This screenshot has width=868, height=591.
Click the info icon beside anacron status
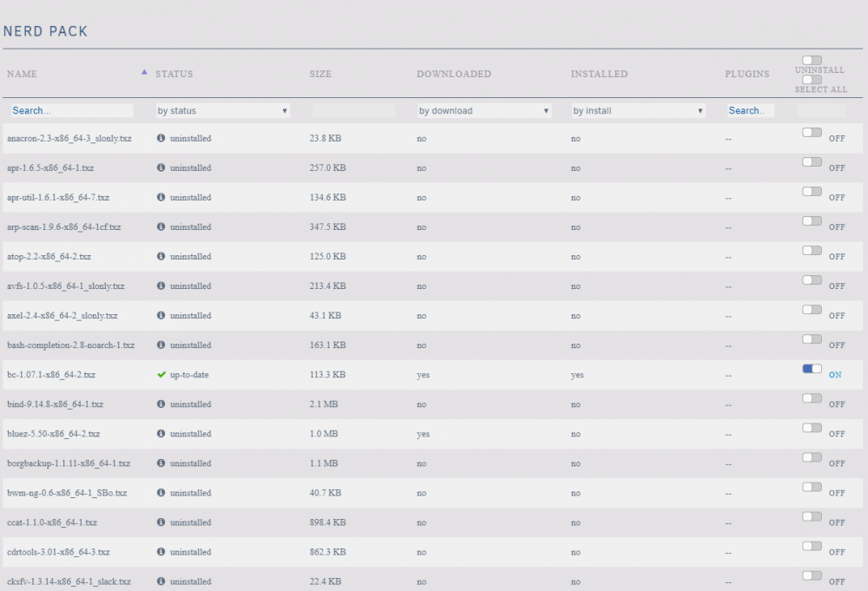pos(161,138)
